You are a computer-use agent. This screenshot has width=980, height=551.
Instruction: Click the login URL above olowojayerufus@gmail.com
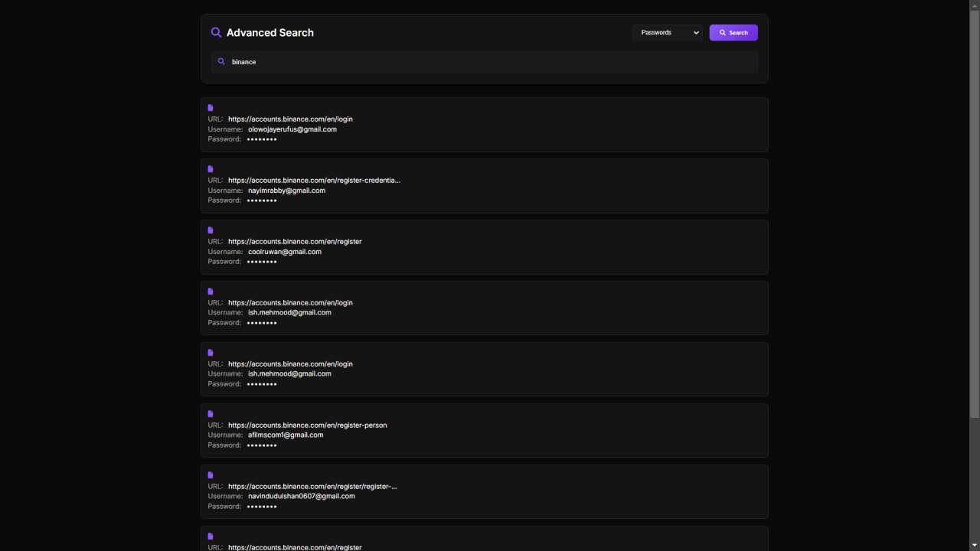click(290, 119)
